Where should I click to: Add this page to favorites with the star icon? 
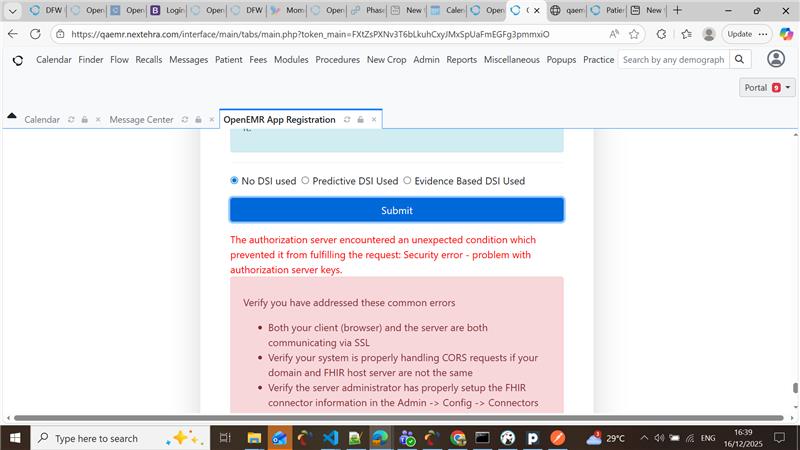[x=634, y=33]
